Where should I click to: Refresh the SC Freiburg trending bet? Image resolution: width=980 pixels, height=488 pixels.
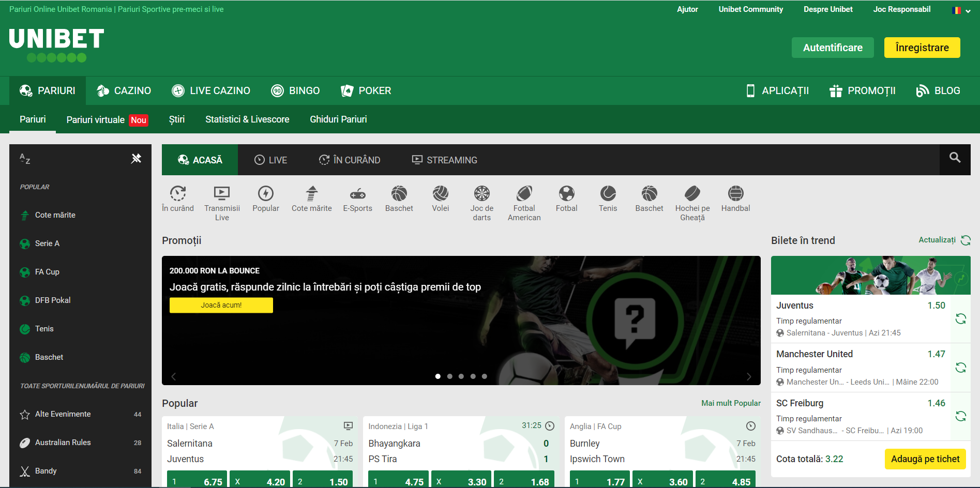[961, 416]
